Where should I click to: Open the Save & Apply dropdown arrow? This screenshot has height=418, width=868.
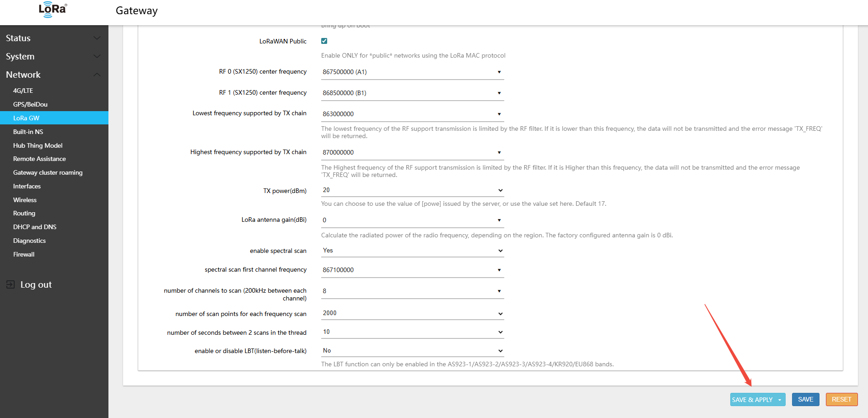pos(780,400)
